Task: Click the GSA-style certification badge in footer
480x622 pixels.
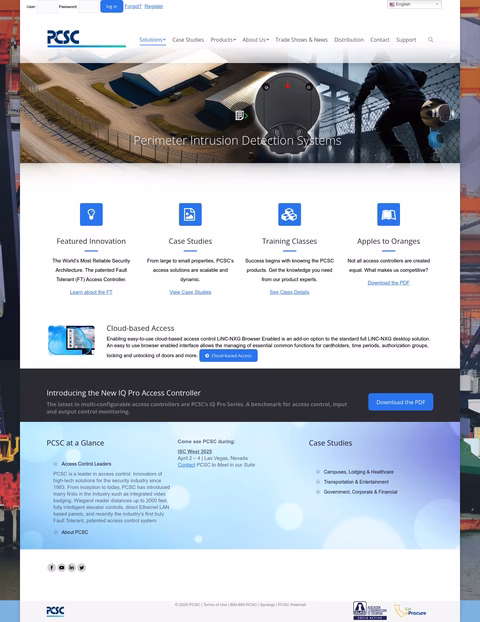Action: click(370, 610)
